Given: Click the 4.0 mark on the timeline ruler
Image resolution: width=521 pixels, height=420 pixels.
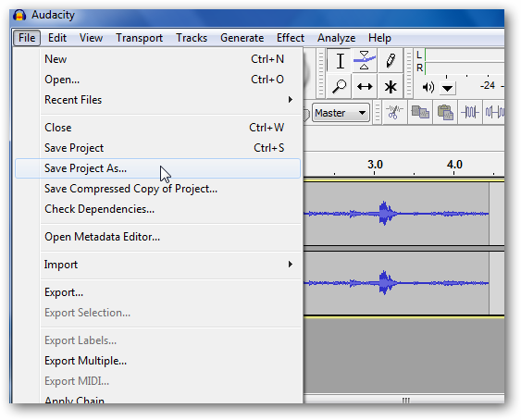Looking at the screenshot, I should tap(454, 165).
